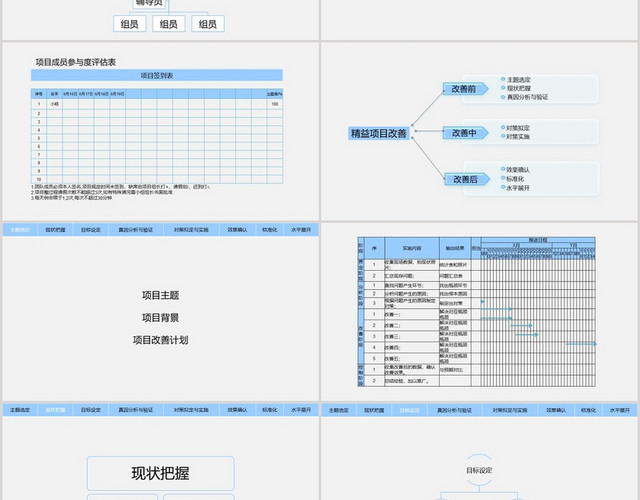Open the 精益项目改善 mind map slide thumbnail
640x500 pixels.
point(479,131)
